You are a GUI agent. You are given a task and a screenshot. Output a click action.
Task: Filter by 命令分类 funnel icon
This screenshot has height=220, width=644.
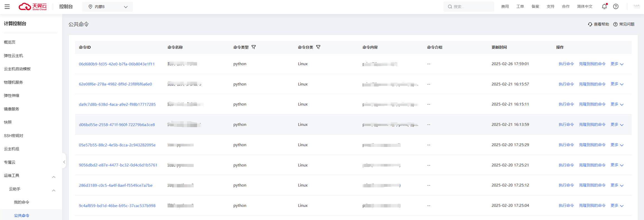(318, 47)
